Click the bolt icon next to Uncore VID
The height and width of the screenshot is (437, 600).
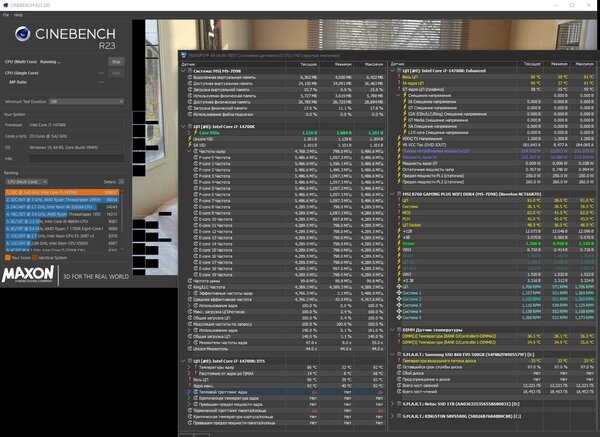(189, 139)
